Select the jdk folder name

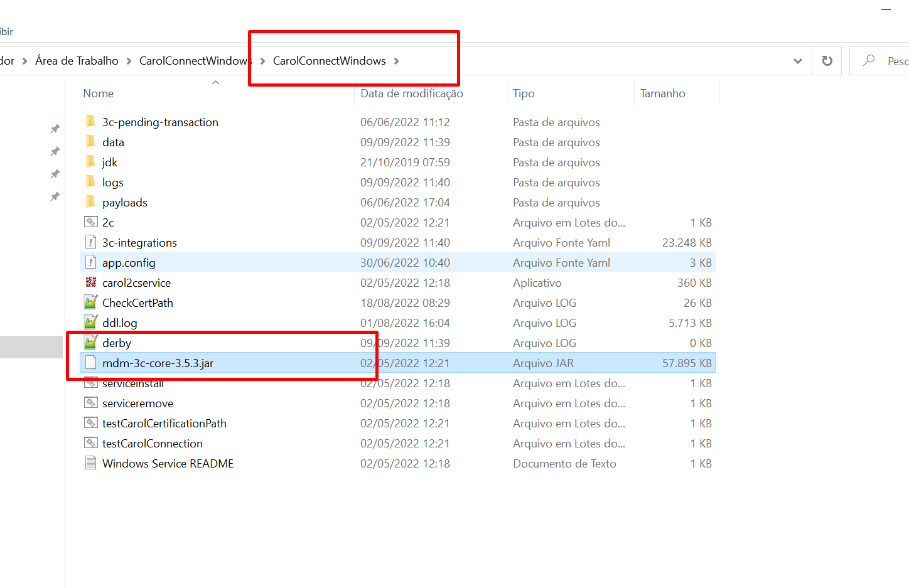(x=110, y=163)
